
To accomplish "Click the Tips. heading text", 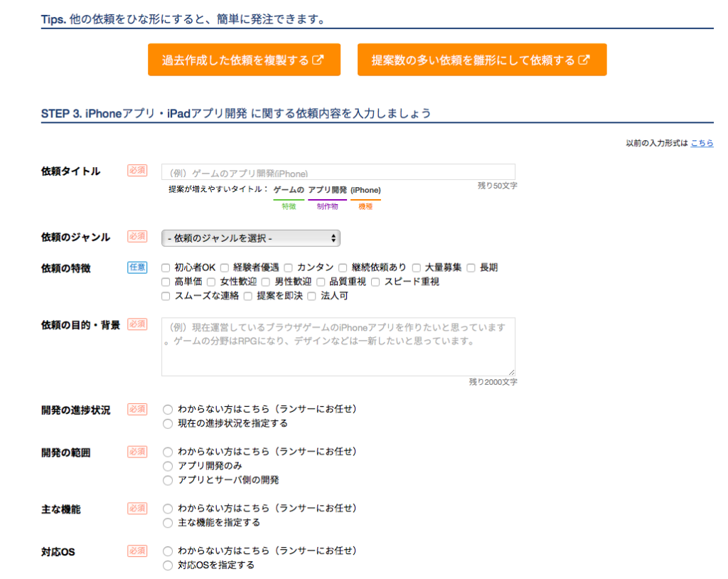I will pos(183,19).
